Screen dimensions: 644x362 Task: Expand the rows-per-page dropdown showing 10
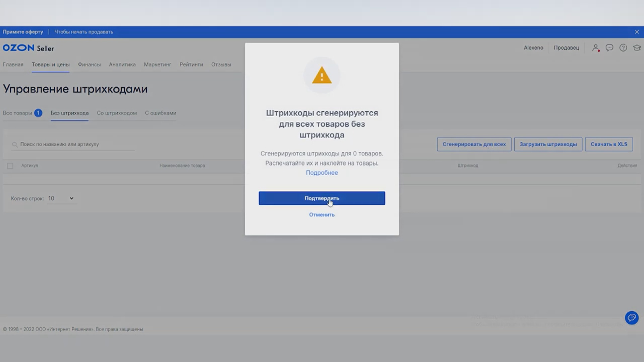pos(61,198)
